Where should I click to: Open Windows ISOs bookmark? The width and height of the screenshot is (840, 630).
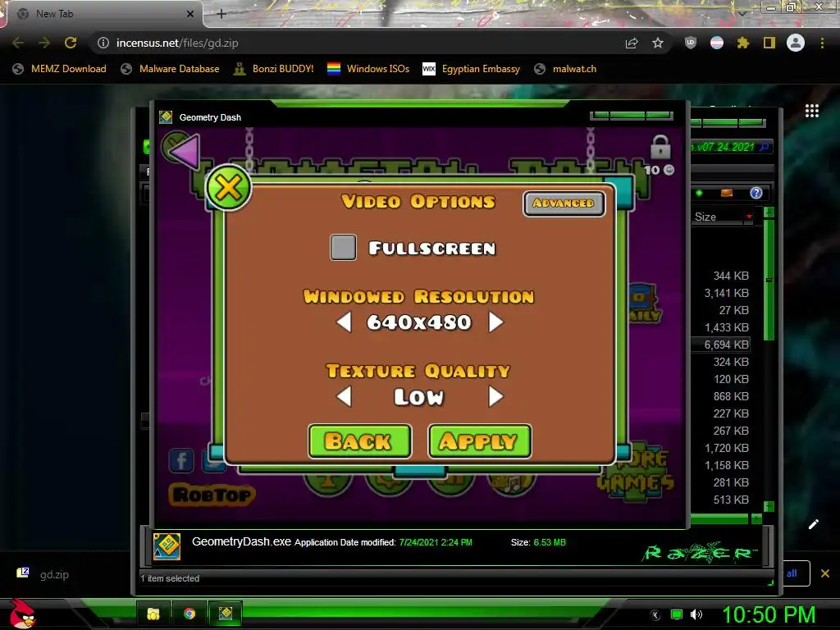(368, 69)
